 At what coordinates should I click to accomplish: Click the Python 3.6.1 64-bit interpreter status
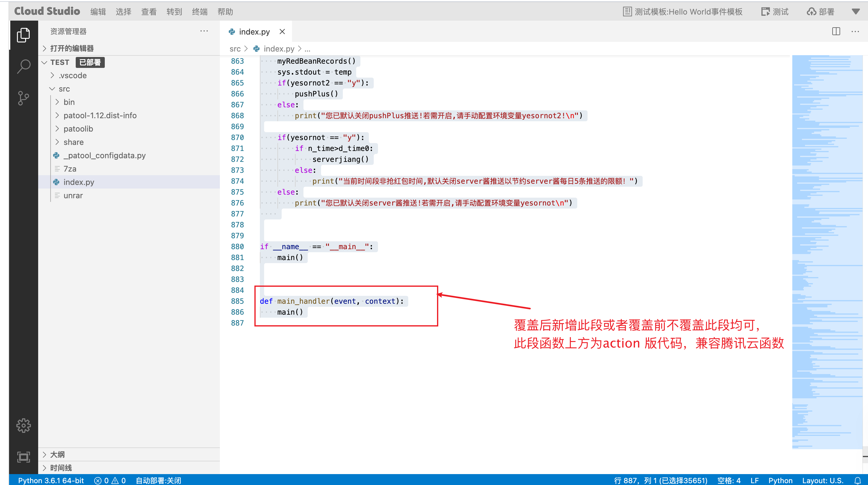coord(51,480)
